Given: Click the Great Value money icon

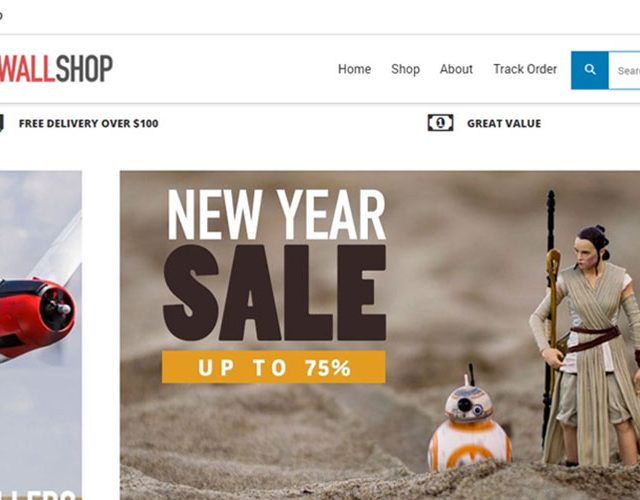Looking at the screenshot, I should tap(440, 123).
